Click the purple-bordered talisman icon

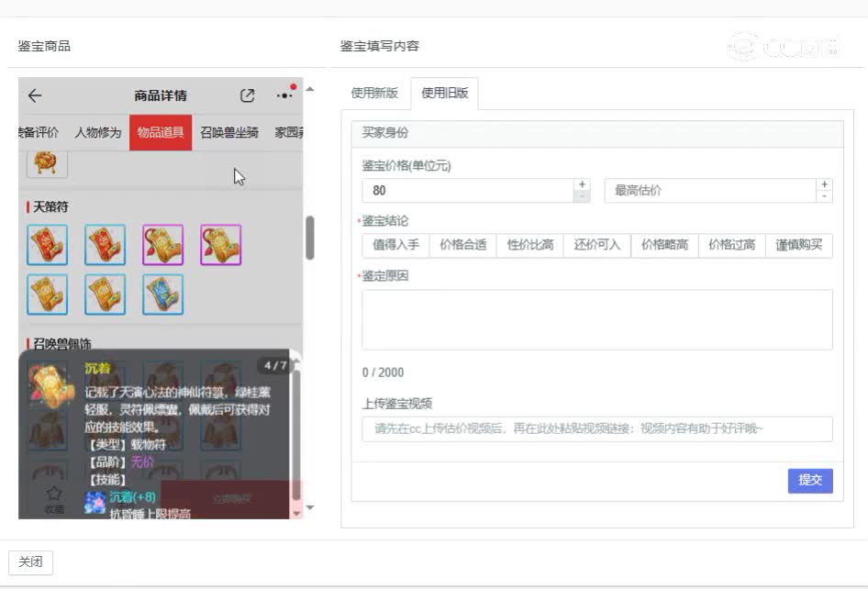[162, 244]
